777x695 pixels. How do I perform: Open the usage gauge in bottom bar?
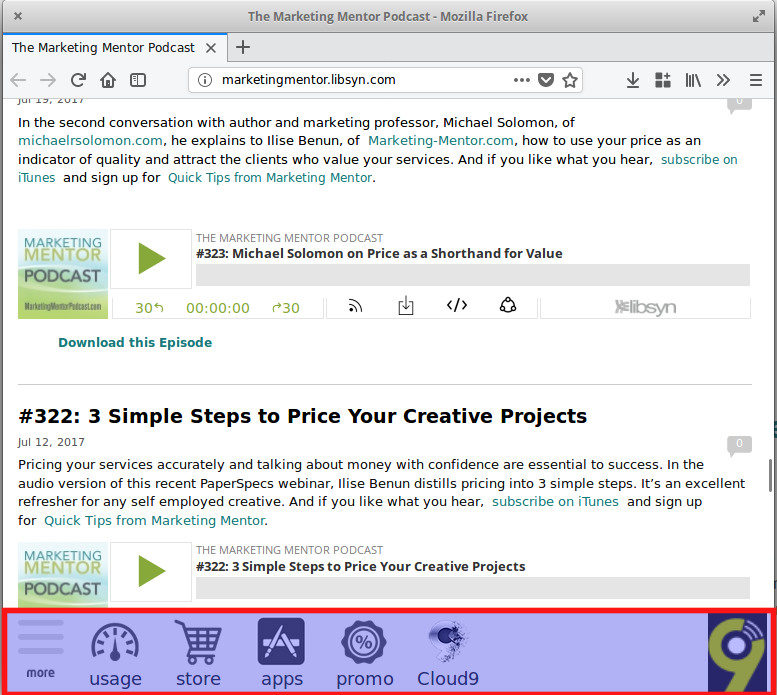(115, 652)
